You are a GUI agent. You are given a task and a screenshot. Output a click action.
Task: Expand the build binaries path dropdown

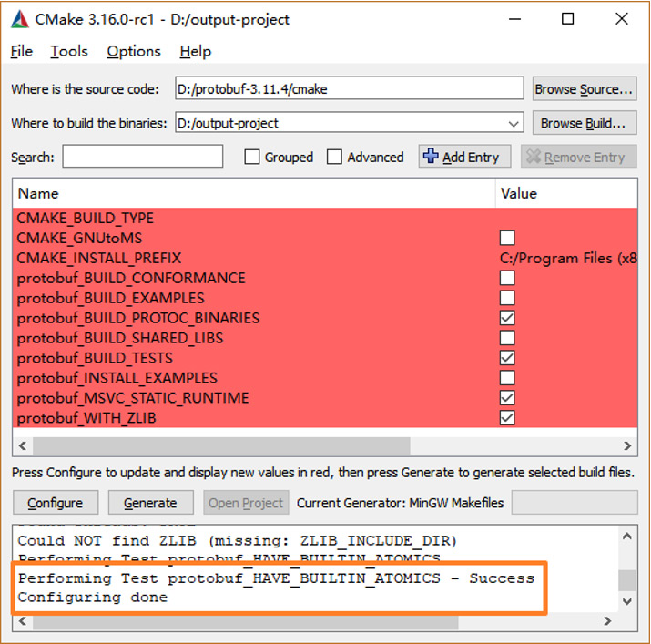pos(514,123)
